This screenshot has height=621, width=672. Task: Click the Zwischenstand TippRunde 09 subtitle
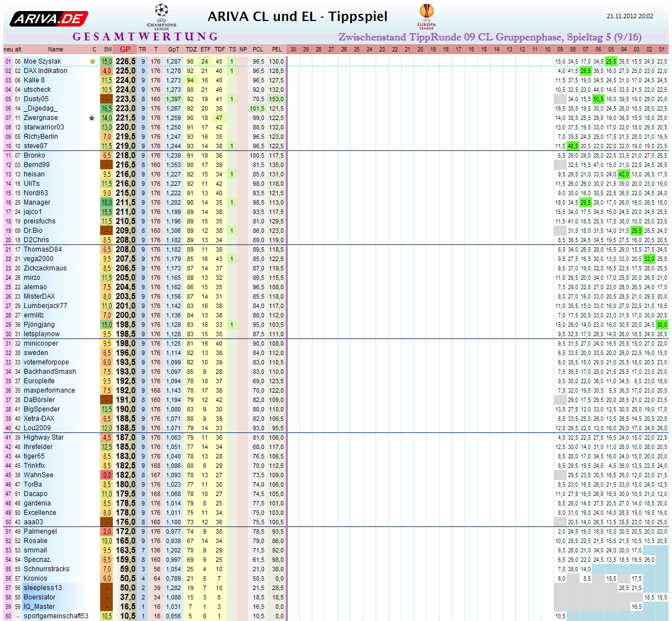pos(490,37)
